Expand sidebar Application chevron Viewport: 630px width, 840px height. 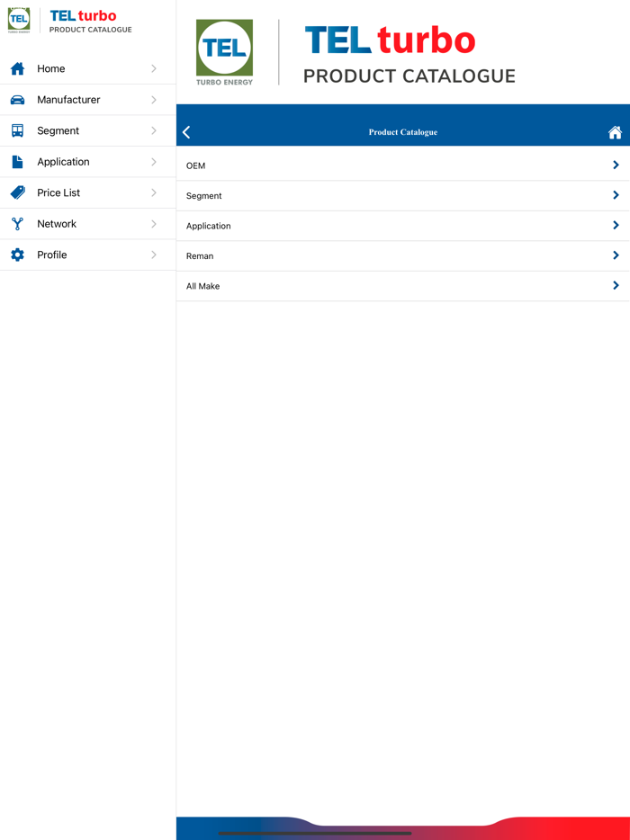tap(154, 162)
